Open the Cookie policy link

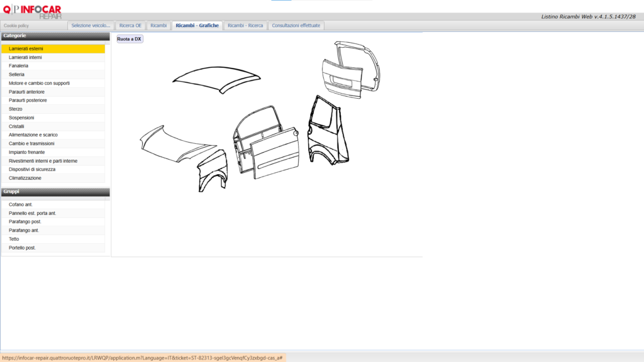[16, 25]
